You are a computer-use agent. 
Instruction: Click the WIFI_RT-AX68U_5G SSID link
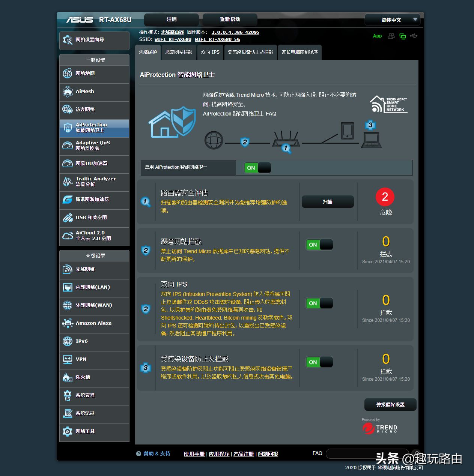pyautogui.click(x=217, y=39)
